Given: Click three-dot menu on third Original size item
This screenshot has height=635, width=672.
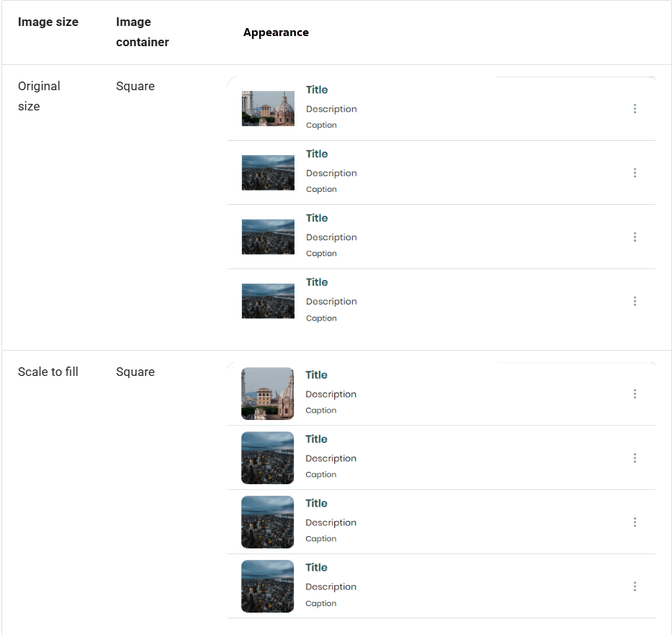Looking at the screenshot, I should tap(634, 237).
